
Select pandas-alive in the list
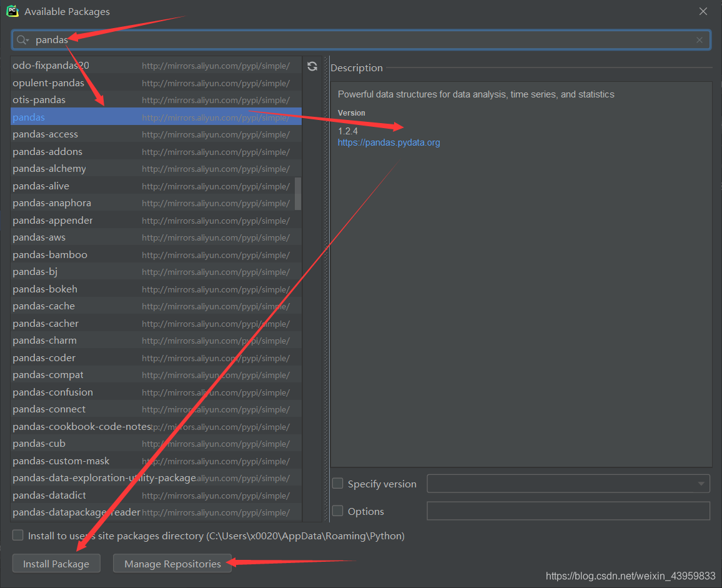(156, 186)
